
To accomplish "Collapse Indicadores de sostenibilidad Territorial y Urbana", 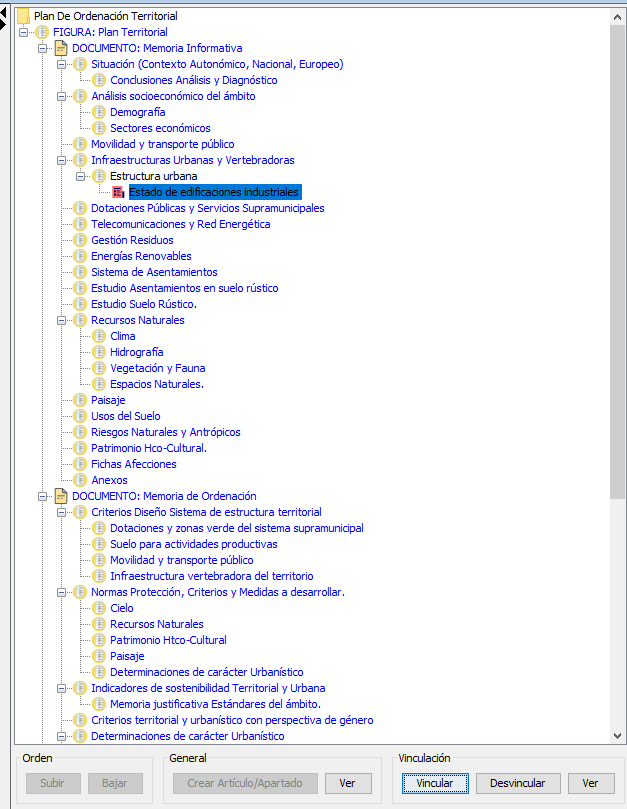I will coord(61,688).
